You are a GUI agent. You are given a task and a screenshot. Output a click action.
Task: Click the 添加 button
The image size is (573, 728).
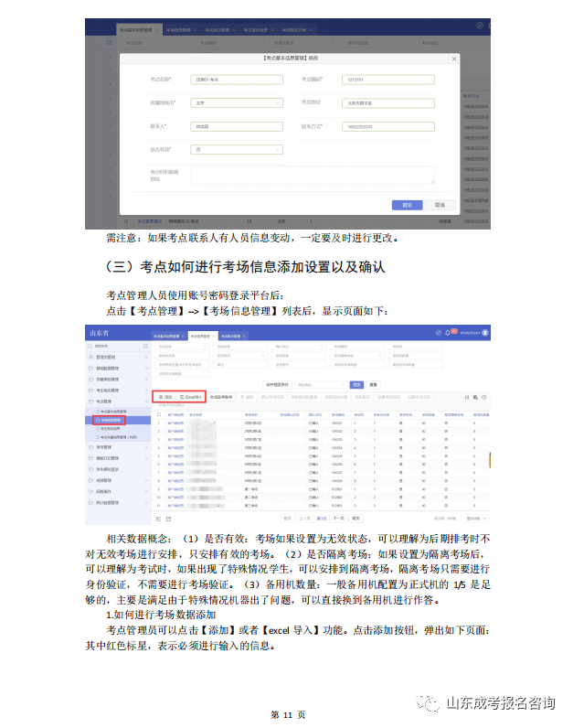pos(165,398)
